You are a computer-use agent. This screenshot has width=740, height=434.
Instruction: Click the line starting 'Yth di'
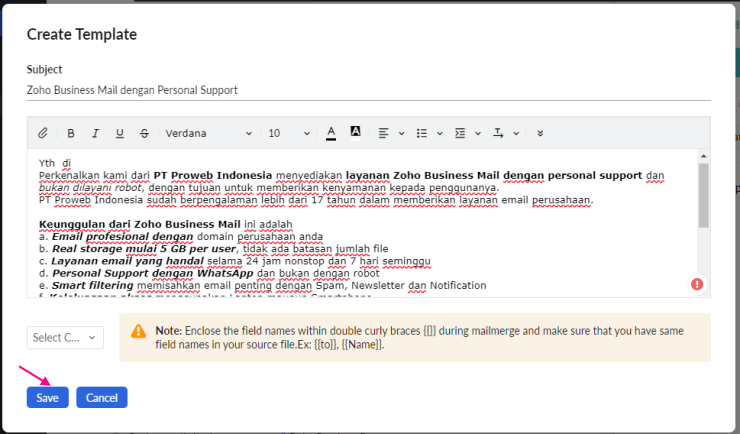click(x=55, y=163)
